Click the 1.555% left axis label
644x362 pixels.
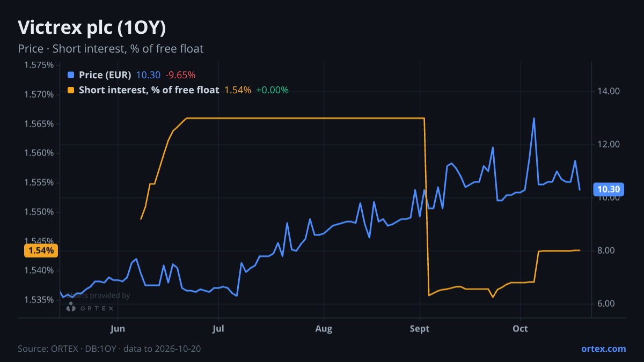coord(39,182)
